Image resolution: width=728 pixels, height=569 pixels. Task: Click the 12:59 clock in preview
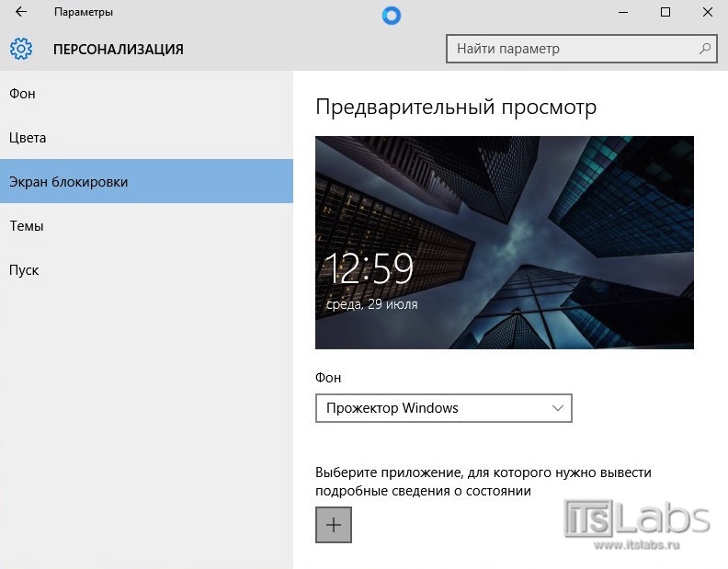[369, 268]
